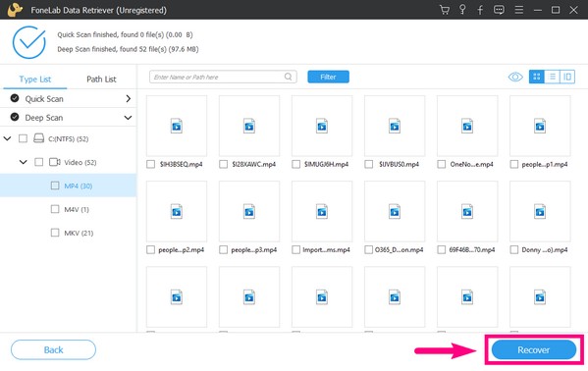Open $I28XAWC.mp4 video thumbnail
588x371 pixels.
tap(249, 126)
